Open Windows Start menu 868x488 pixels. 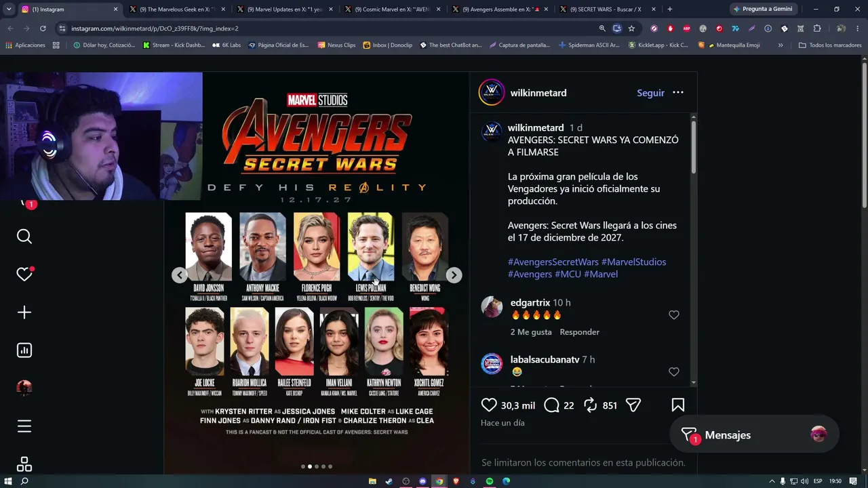9,481
